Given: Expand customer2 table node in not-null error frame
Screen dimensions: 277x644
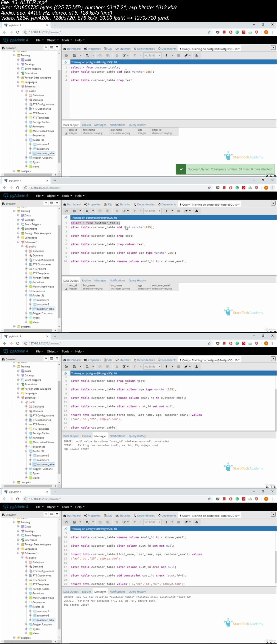Looking at the screenshot, I should point(30,456).
